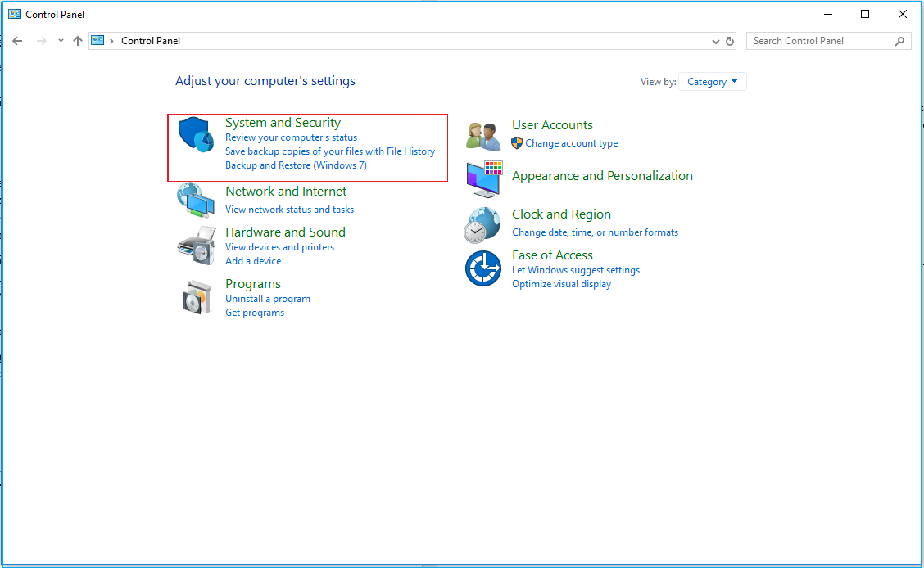Open the Clock and Region globe icon
Screen dimensions: 924x568
pyautogui.click(x=482, y=225)
